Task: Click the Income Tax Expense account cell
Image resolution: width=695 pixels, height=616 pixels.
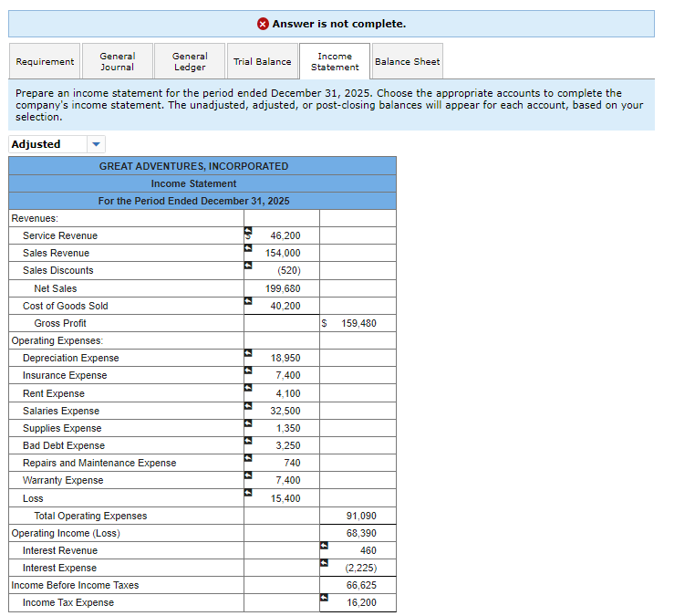Action: click(127, 602)
